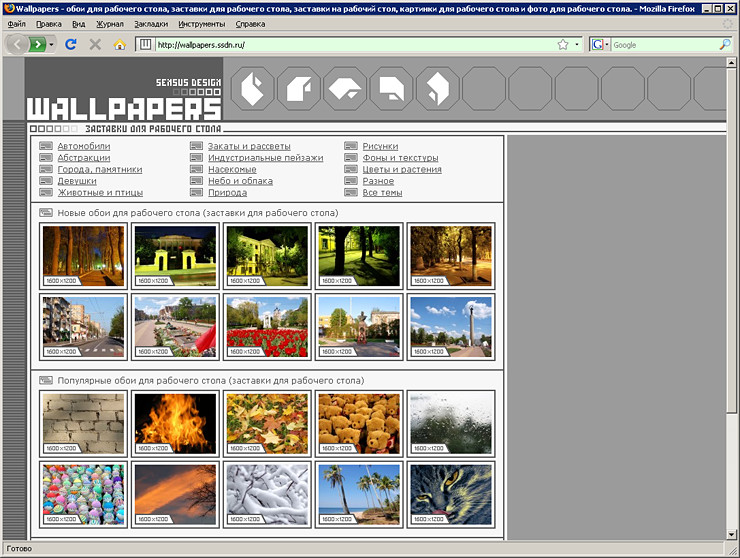Click the search magnifier icon

724,45
